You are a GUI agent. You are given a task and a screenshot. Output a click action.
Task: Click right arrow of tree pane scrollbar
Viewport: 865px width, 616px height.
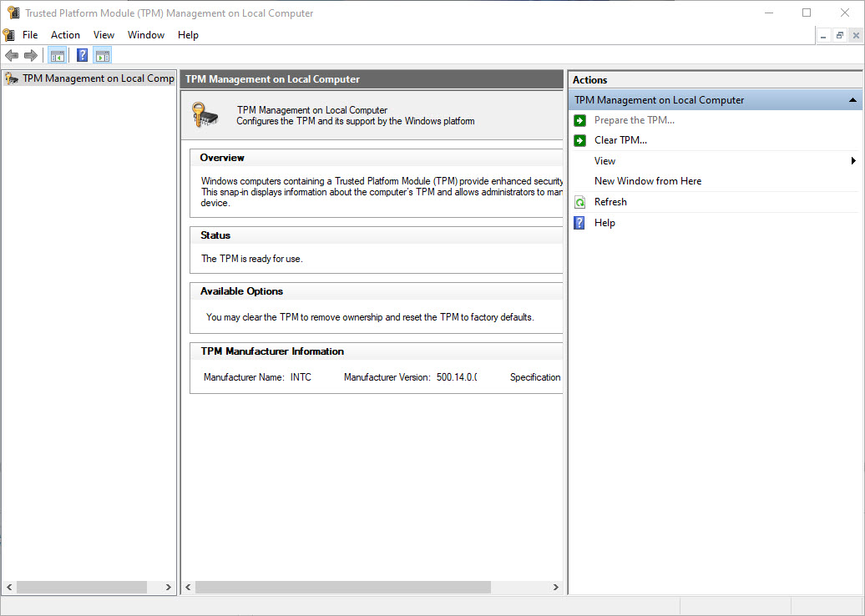(169, 588)
